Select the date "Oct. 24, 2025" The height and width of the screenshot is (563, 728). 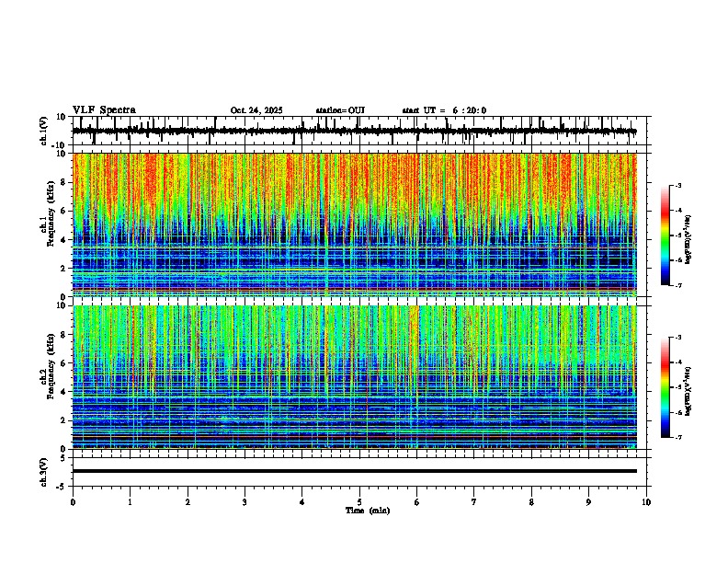pyautogui.click(x=256, y=110)
